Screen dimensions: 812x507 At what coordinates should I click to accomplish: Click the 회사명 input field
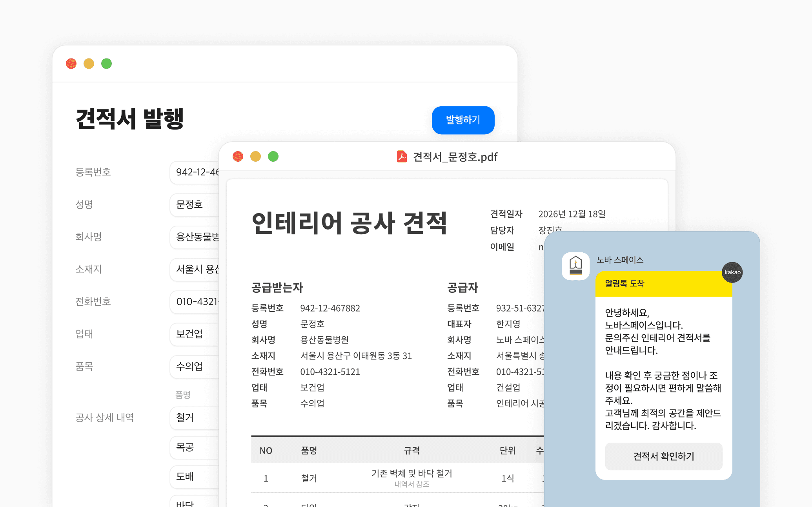(x=195, y=237)
